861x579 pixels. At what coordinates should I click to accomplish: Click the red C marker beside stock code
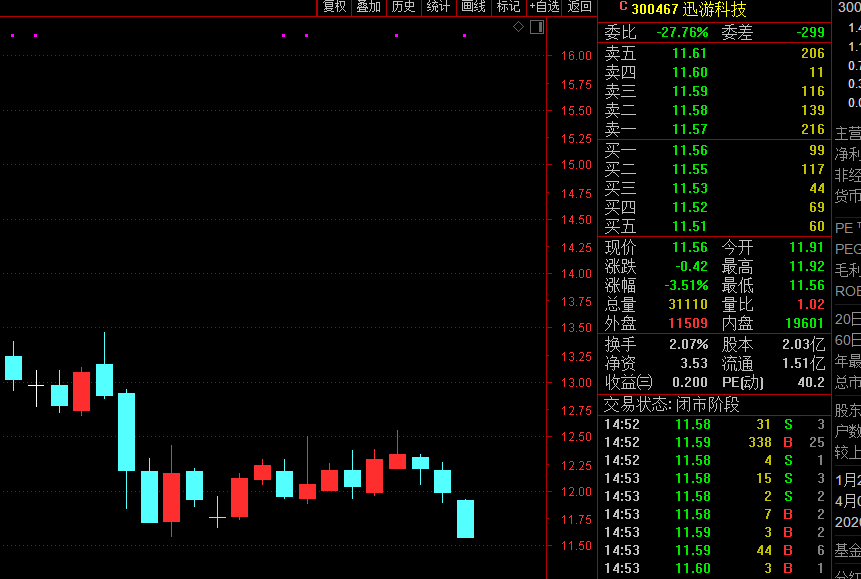pyautogui.click(x=622, y=8)
